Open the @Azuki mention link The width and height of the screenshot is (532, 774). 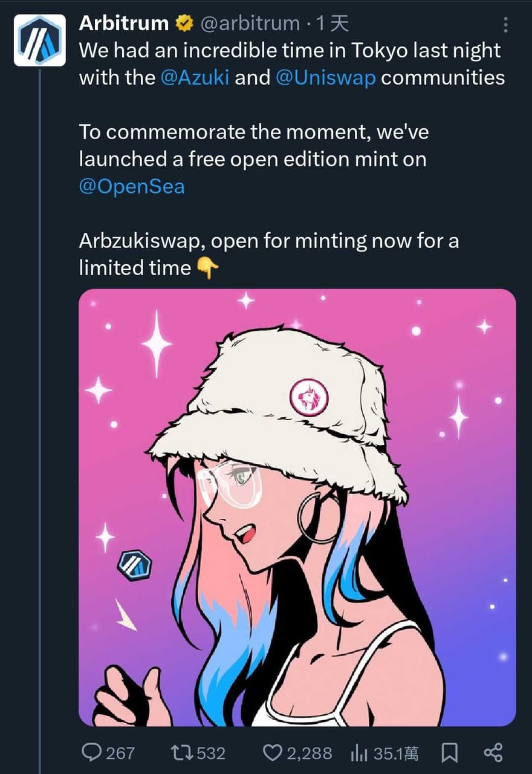click(x=195, y=77)
